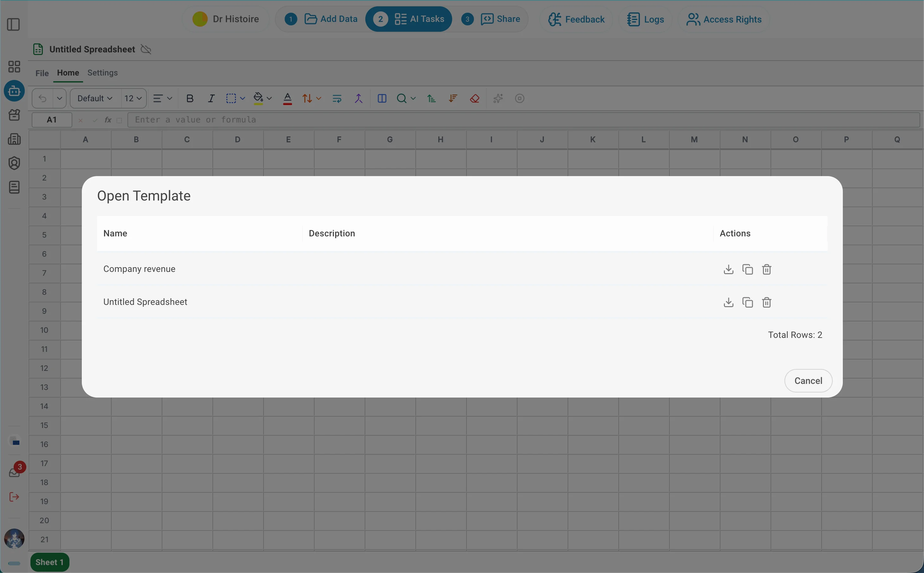
Task: Click the Untitled Spreadsheet template row name
Action: tap(146, 302)
